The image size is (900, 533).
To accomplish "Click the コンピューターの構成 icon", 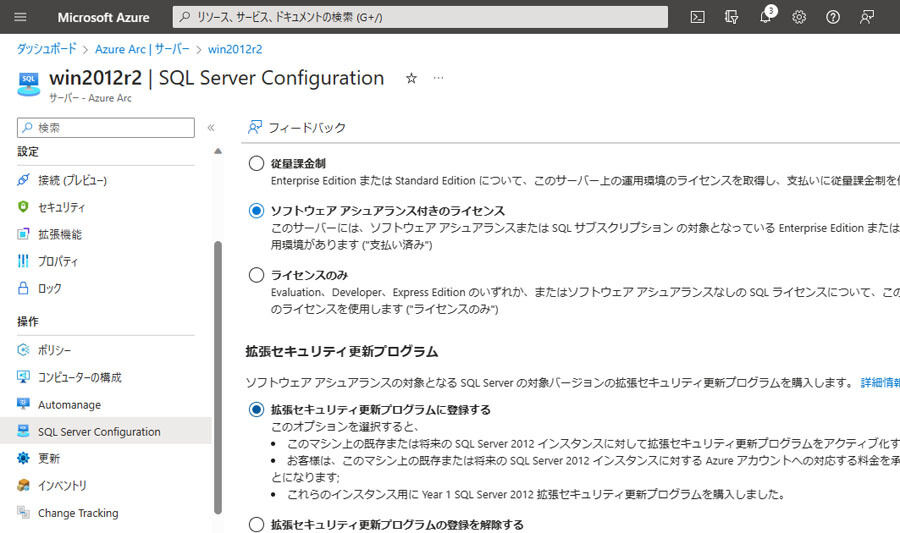I will coord(23,377).
